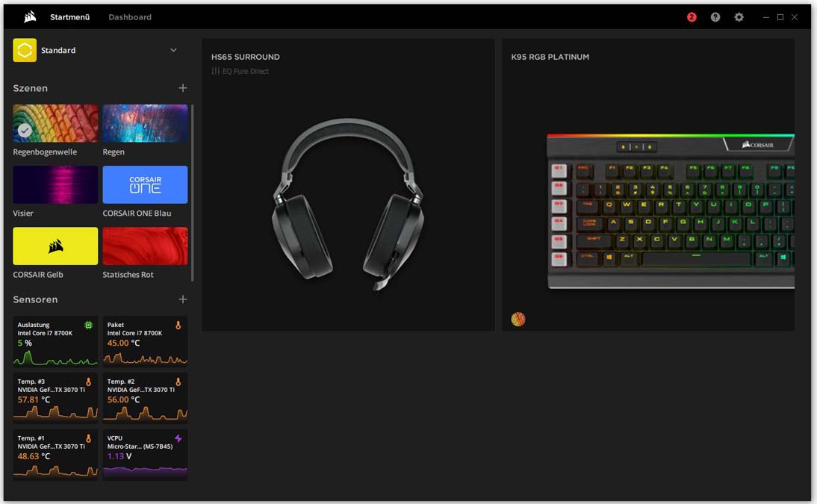Select the Visier scene thumbnail
This screenshot has height=504, width=817.
tap(55, 184)
